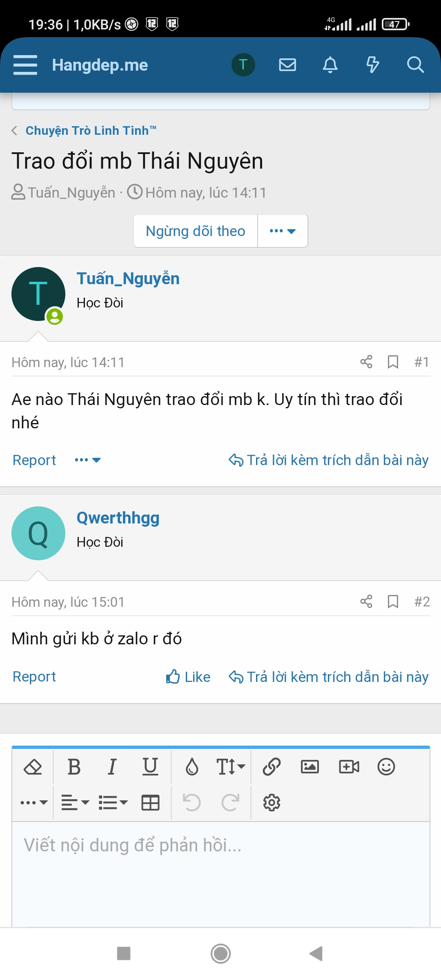Click the Ngừng dõi theo button

point(196,231)
